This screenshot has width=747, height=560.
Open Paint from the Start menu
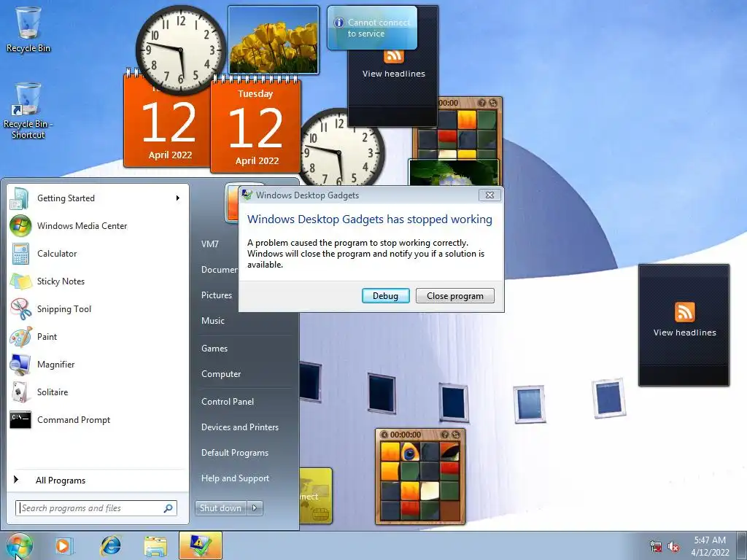click(x=98, y=336)
